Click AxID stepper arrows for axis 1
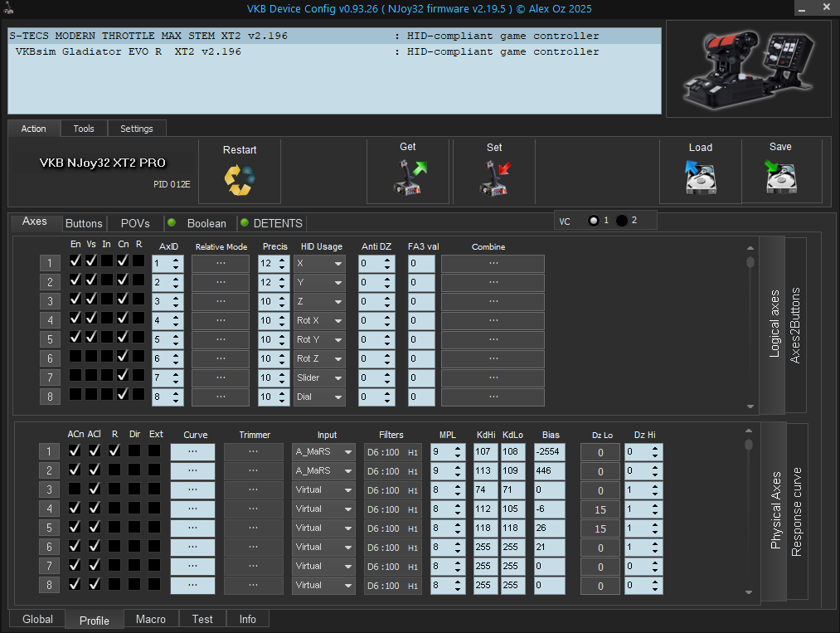This screenshot has width=840, height=633. tap(176, 264)
